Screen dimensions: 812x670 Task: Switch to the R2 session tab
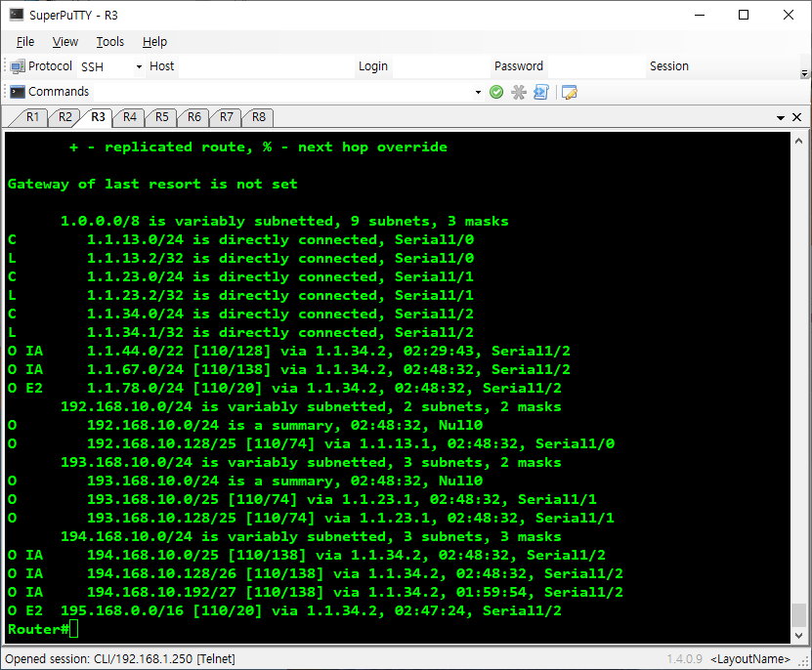point(64,117)
